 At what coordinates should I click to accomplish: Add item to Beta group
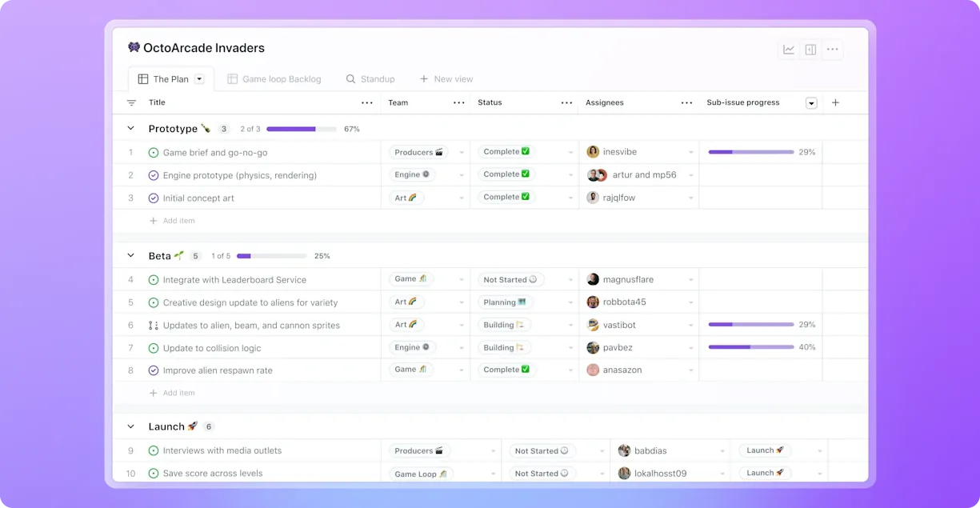pyautogui.click(x=172, y=393)
